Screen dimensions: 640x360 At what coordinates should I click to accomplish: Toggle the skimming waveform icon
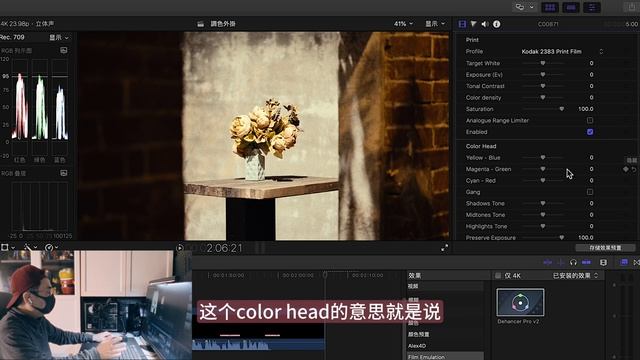point(548,262)
